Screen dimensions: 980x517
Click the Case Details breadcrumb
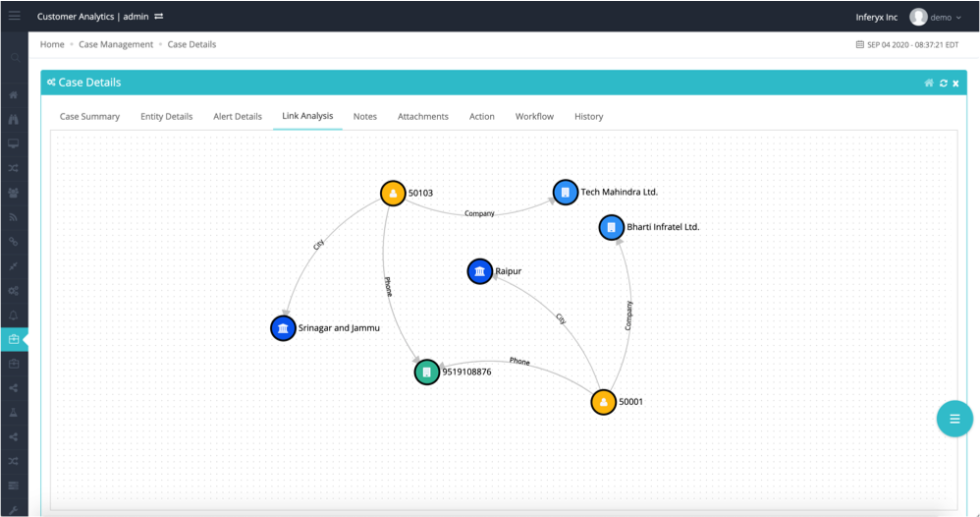coord(191,44)
